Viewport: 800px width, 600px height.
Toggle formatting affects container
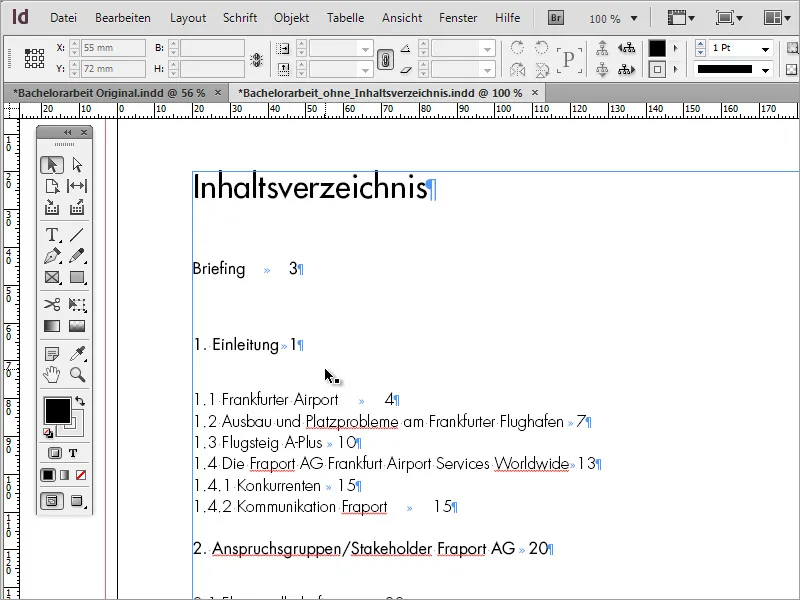coord(55,453)
